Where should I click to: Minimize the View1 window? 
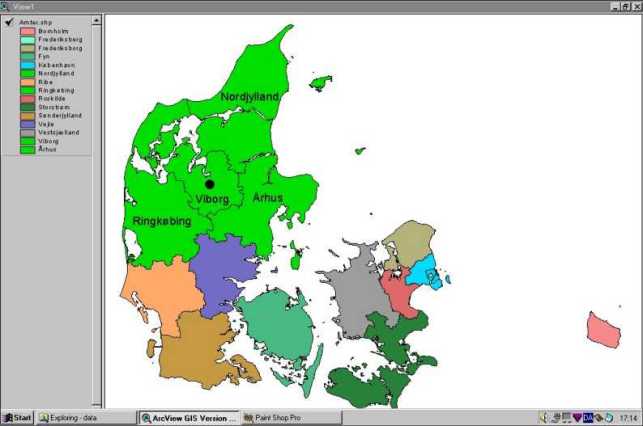click(x=616, y=7)
